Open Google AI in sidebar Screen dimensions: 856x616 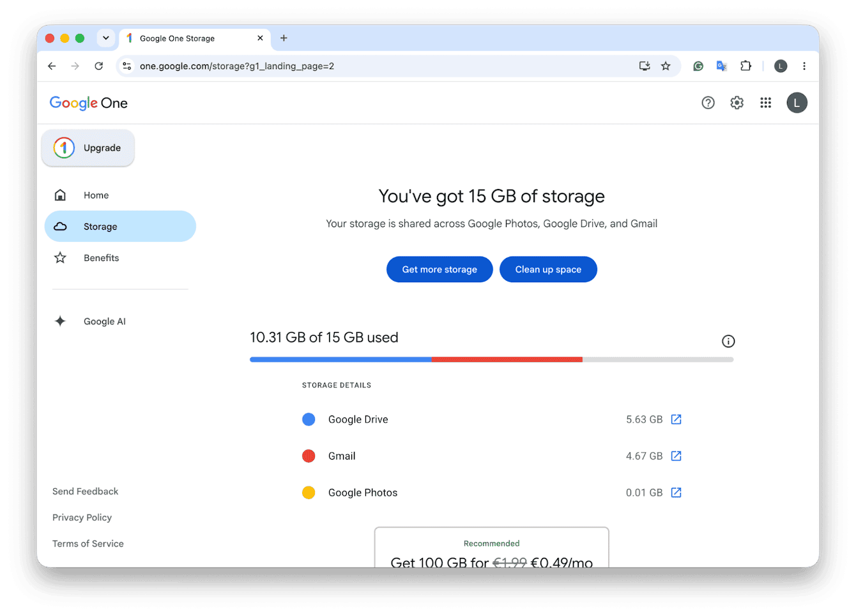point(120,321)
